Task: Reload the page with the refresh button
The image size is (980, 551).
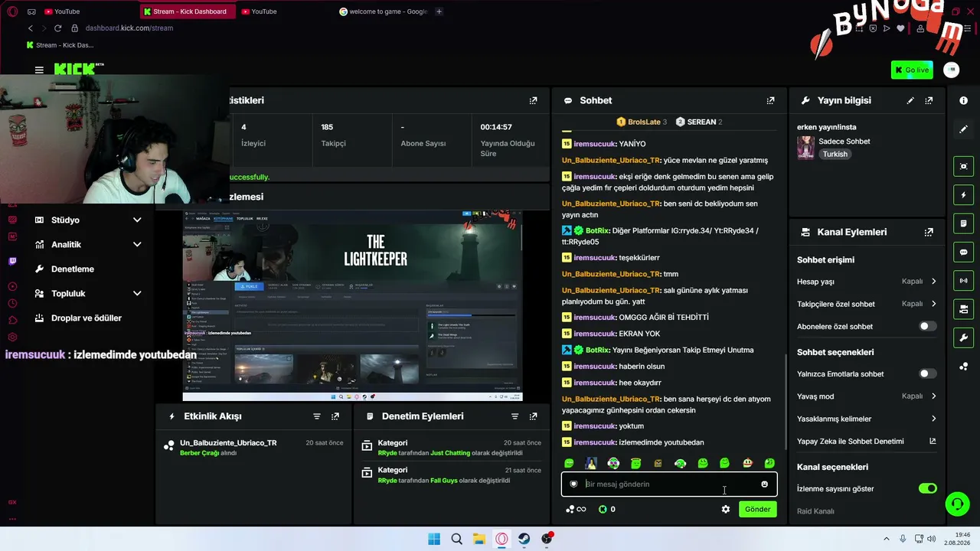Action: [57, 28]
